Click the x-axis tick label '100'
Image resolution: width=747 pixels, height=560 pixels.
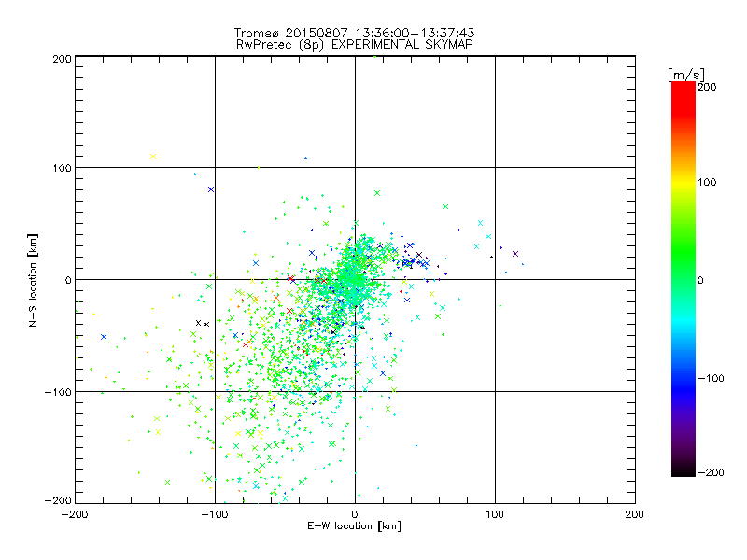coord(495,514)
